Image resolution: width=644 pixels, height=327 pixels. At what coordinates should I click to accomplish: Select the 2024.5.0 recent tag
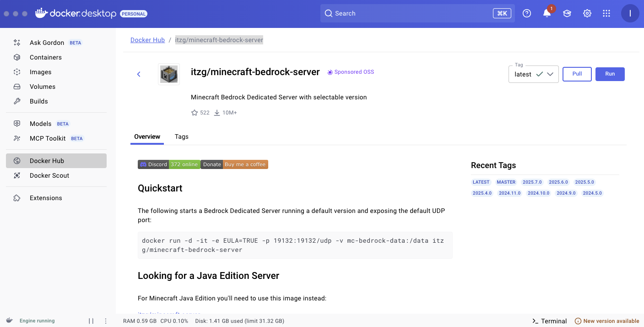(592, 193)
